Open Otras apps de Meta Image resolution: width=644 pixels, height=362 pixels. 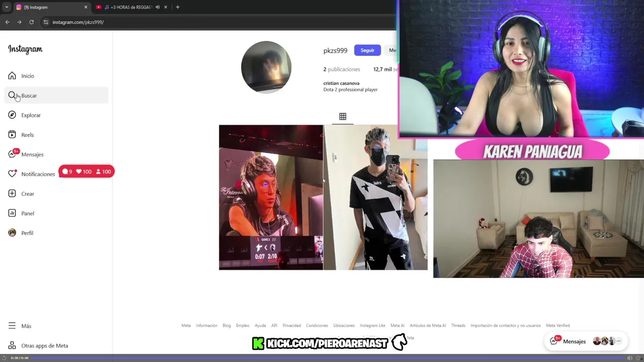[56, 345]
